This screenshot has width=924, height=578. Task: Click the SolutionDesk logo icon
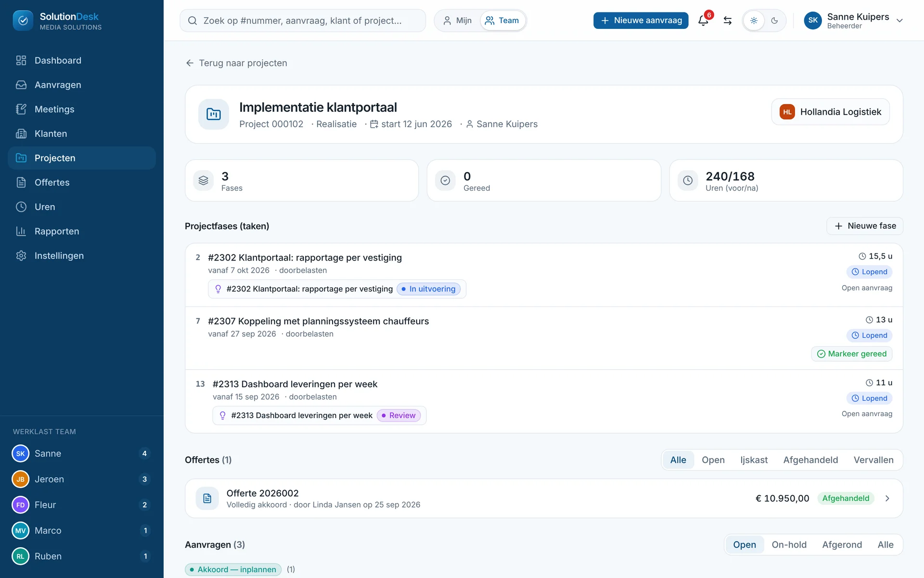[x=23, y=21]
